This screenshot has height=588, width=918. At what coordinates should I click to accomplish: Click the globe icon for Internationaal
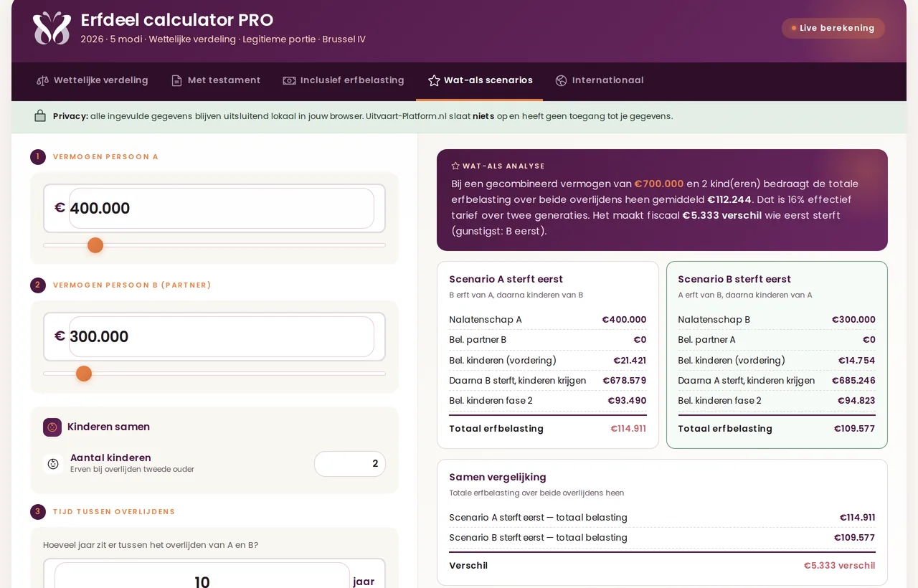pos(561,80)
